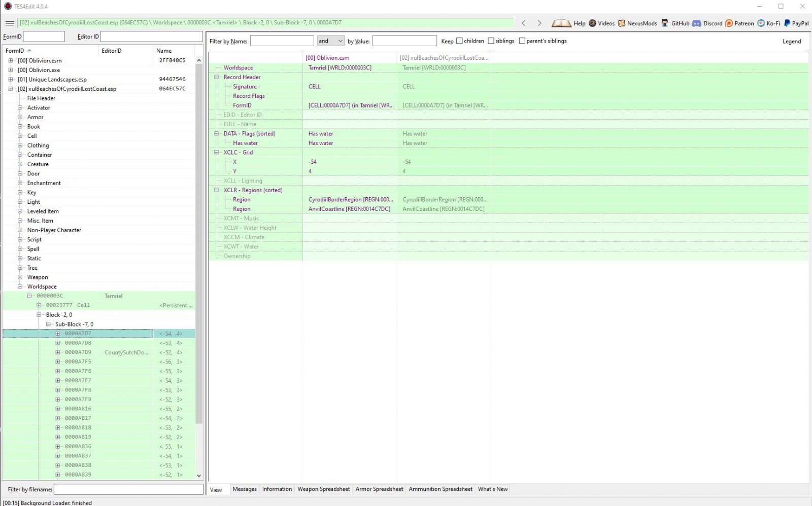Screen dimensions: 812x506
Task: Click the TES4Edit title bar app icon
Action: [7, 6]
